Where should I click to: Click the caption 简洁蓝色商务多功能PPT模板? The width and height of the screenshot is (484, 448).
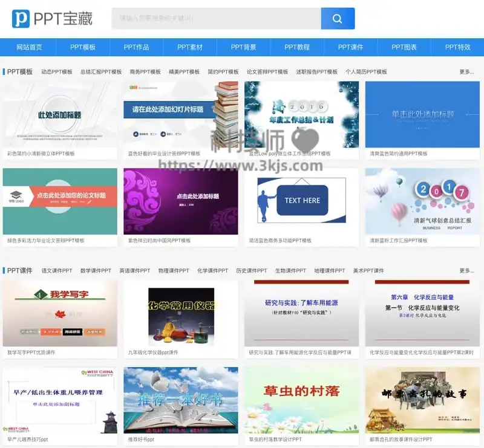point(280,241)
